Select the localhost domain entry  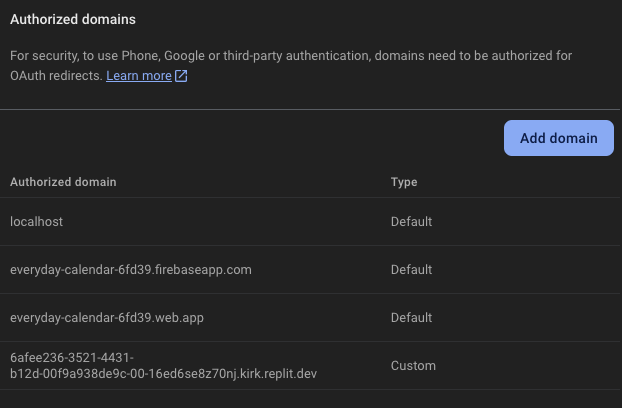(x=36, y=222)
